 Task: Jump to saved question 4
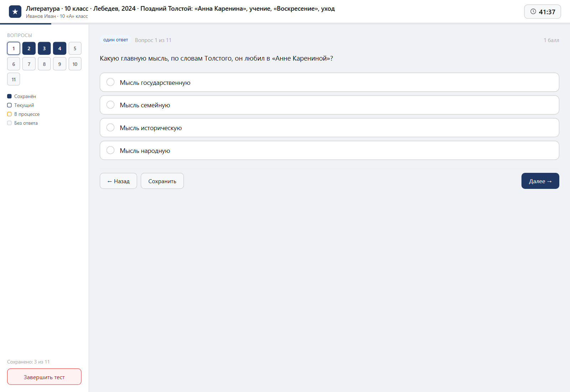pyautogui.click(x=59, y=48)
